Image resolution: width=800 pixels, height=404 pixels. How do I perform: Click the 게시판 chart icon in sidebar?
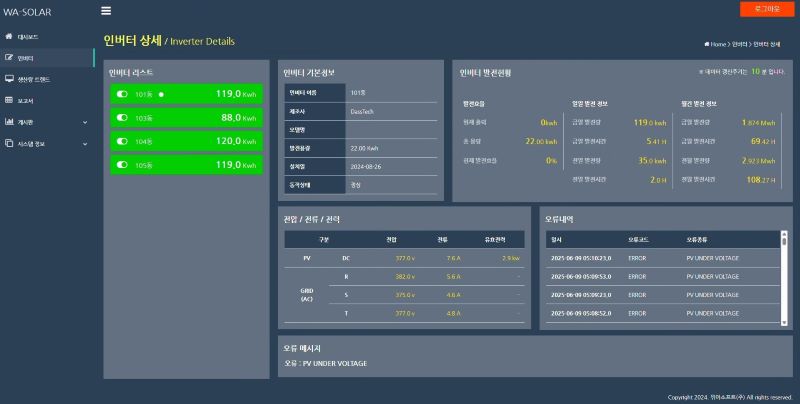(x=10, y=122)
